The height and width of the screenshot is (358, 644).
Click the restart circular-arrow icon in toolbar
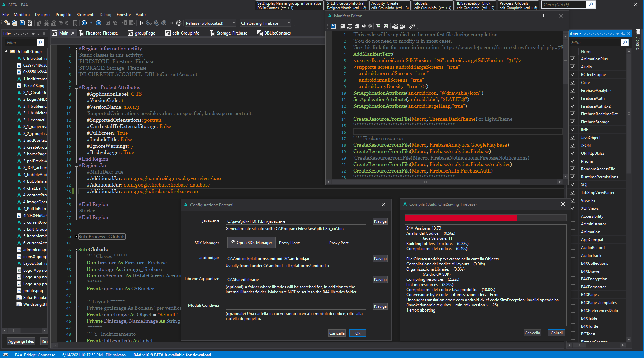pos(179,23)
